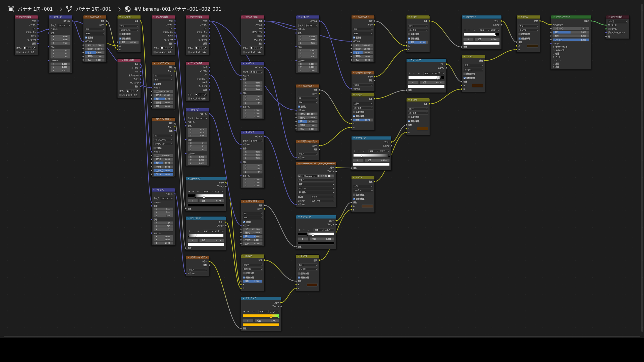Add a stop to the color ramp at position 0.886
644x362 pixels.
[x=465, y=30]
